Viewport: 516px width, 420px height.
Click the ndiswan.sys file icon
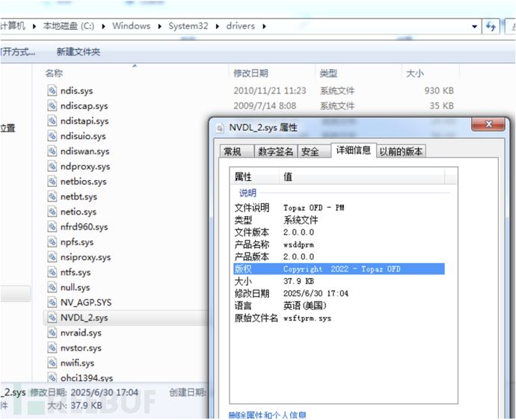pos(52,151)
